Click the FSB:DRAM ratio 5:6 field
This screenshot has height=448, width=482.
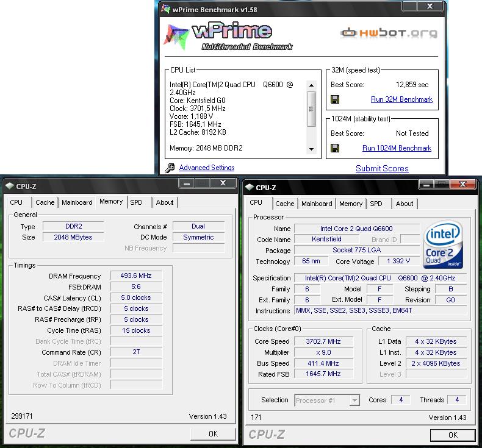(x=136, y=287)
